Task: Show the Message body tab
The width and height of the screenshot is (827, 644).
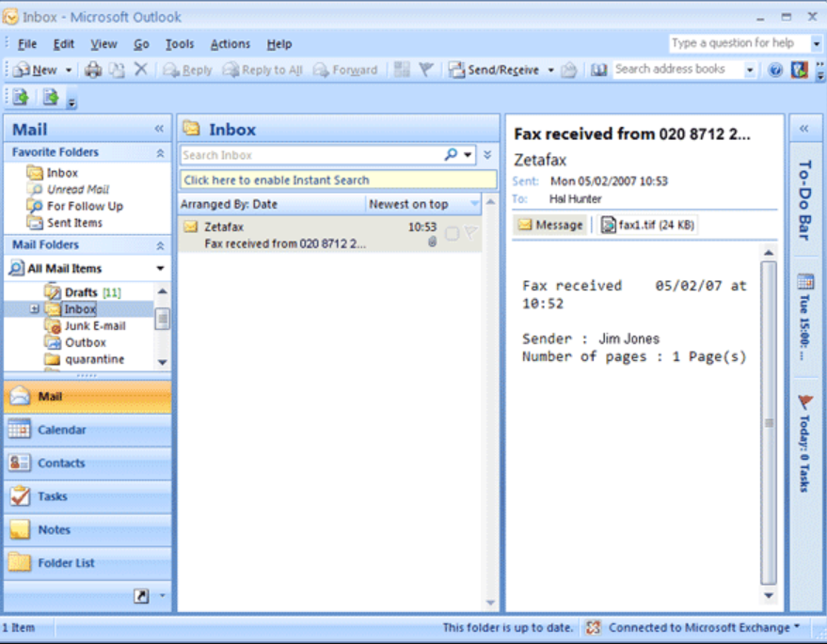Action: [550, 225]
